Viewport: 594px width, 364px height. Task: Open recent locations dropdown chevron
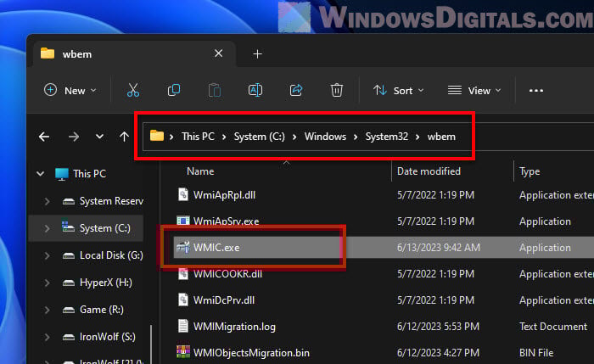[99, 137]
